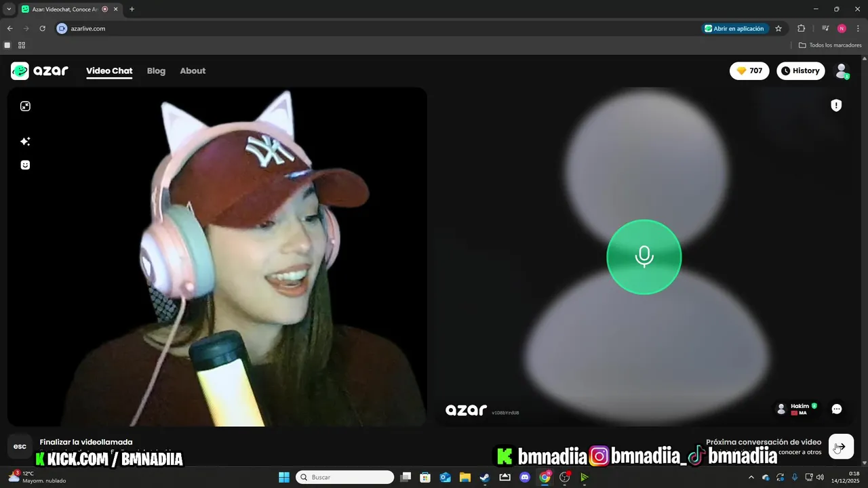Open Chrome extensions puzzle icon

point(801,28)
